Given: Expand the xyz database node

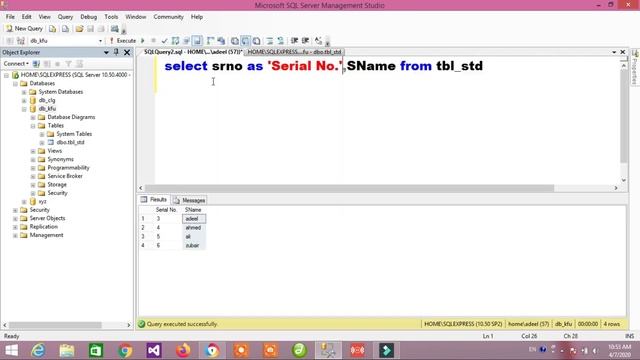Looking at the screenshot, I should pos(24,202).
